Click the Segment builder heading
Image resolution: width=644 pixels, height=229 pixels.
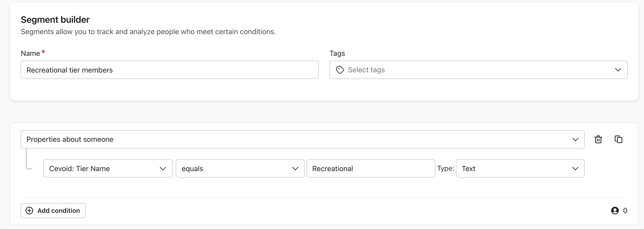[x=55, y=20]
